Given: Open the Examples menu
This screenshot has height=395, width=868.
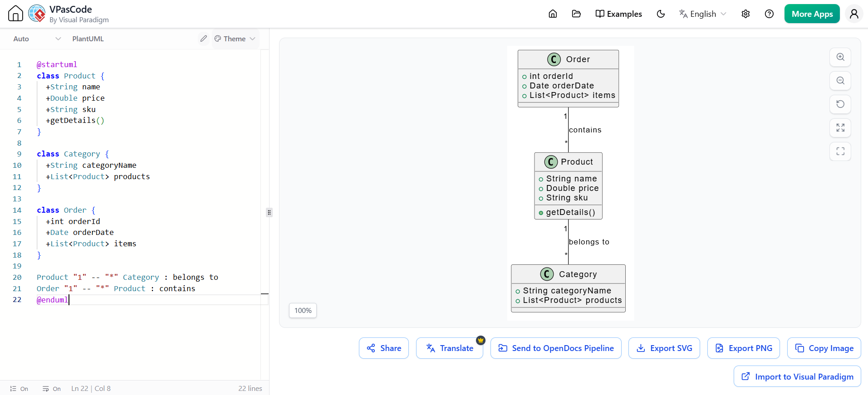Looking at the screenshot, I should [x=618, y=14].
